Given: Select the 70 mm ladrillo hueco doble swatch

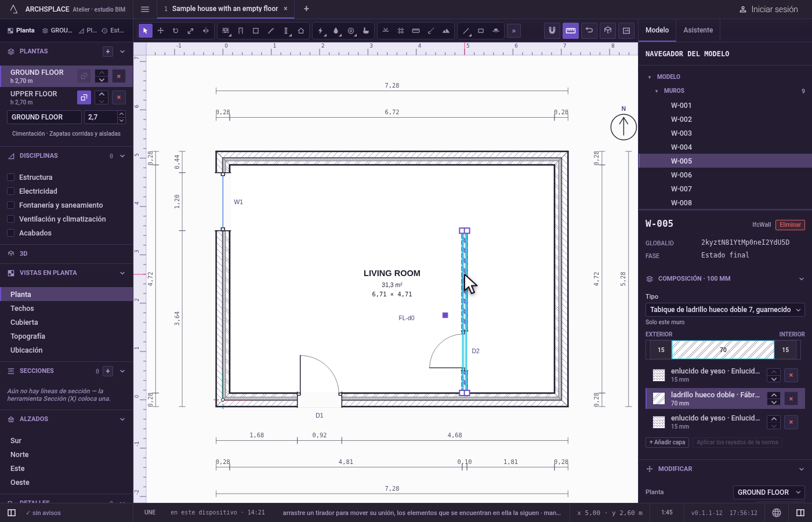Looking at the screenshot, I should pos(659,398).
